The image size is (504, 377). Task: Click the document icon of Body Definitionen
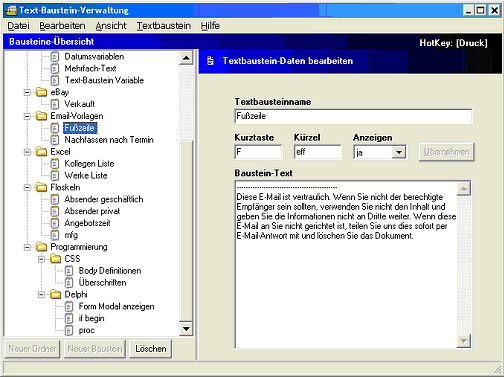[x=69, y=271]
